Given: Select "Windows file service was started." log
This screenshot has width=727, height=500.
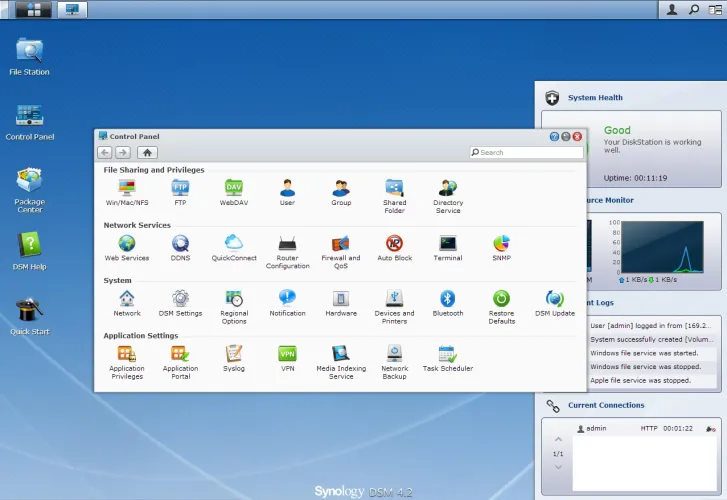Looking at the screenshot, I should point(644,353).
